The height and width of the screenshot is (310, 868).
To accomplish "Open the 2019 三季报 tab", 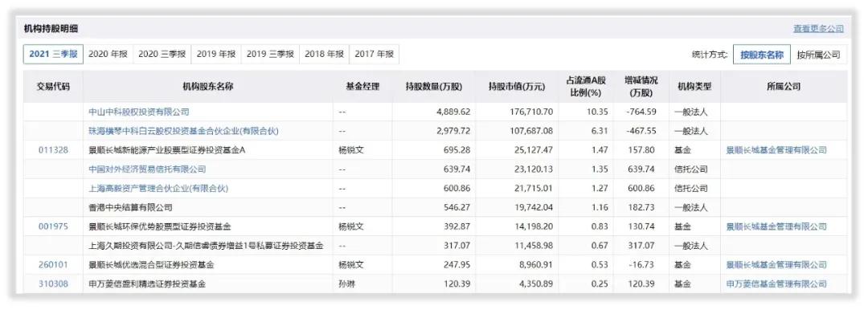I will [x=270, y=55].
